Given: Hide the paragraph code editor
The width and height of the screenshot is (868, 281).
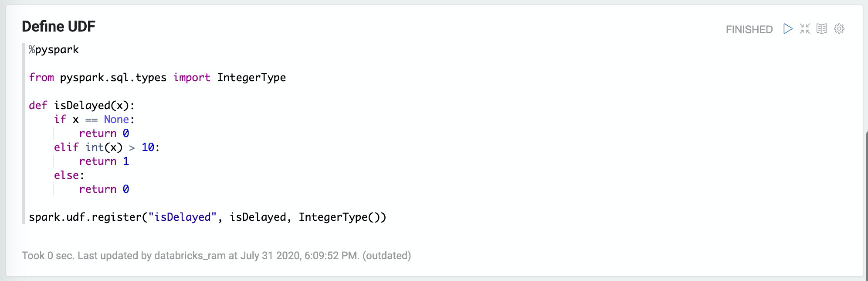Looking at the screenshot, I should 805,29.
